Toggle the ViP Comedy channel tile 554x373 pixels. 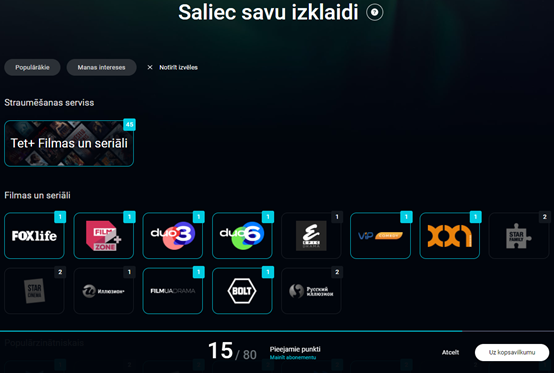pos(380,236)
